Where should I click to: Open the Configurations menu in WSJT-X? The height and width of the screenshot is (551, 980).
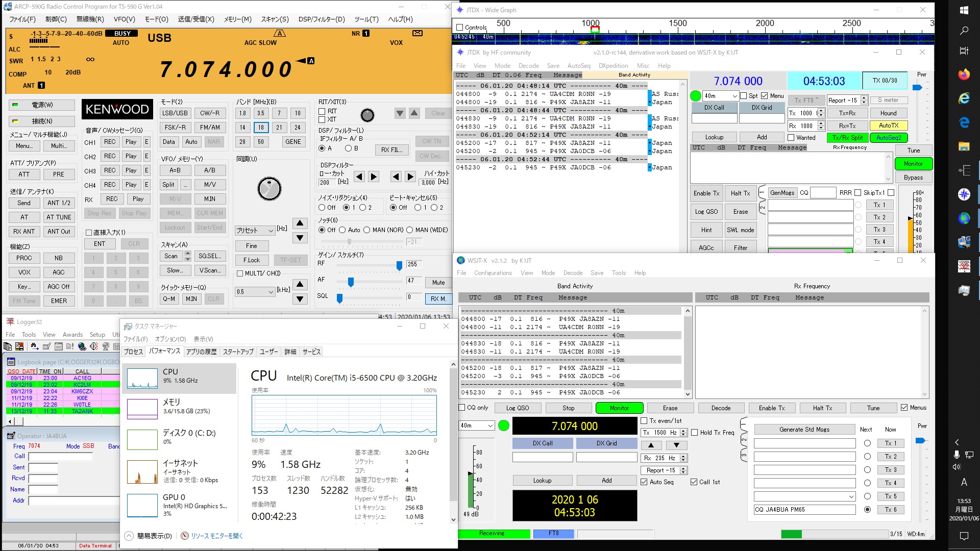click(x=493, y=273)
